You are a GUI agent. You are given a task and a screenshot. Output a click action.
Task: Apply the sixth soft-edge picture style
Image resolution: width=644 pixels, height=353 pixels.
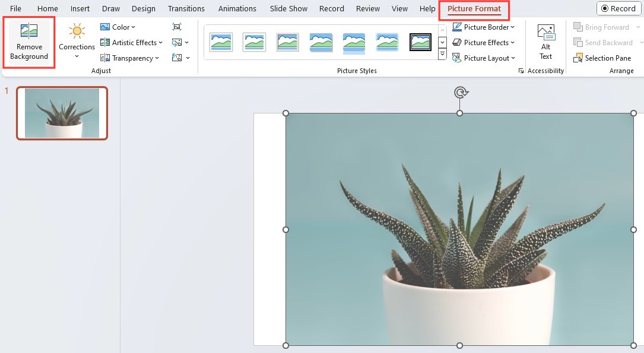pos(388,42)
